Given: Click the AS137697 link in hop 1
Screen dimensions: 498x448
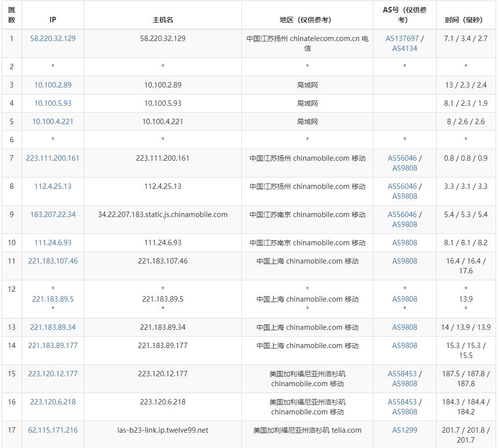Looking at the screenshot, I should coord(402,39).
